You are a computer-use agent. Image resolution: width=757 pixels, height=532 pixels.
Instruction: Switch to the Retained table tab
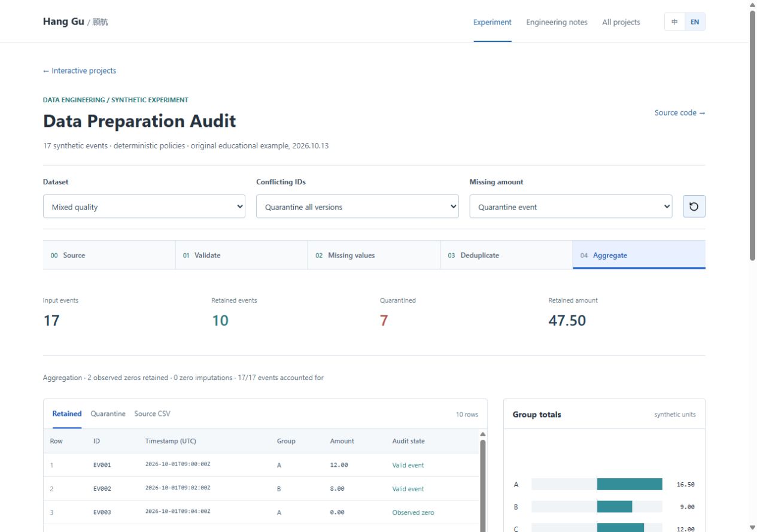click(67, 414)
